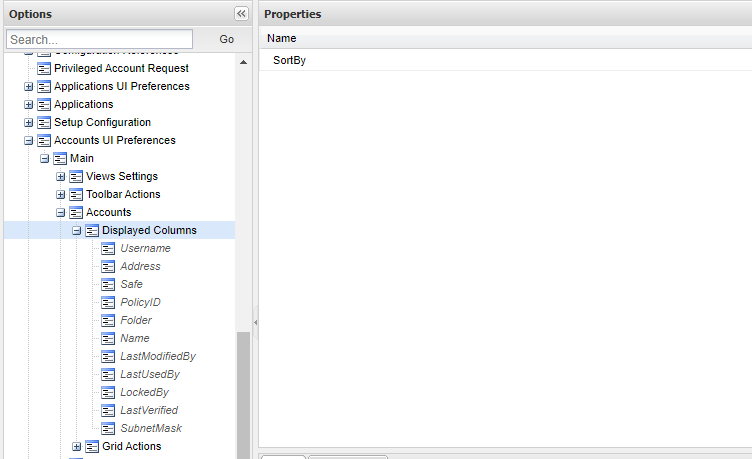The width and height of the screenshot is (752, 459).
Task: Click the Username column node icon
Action: [108, 248]
